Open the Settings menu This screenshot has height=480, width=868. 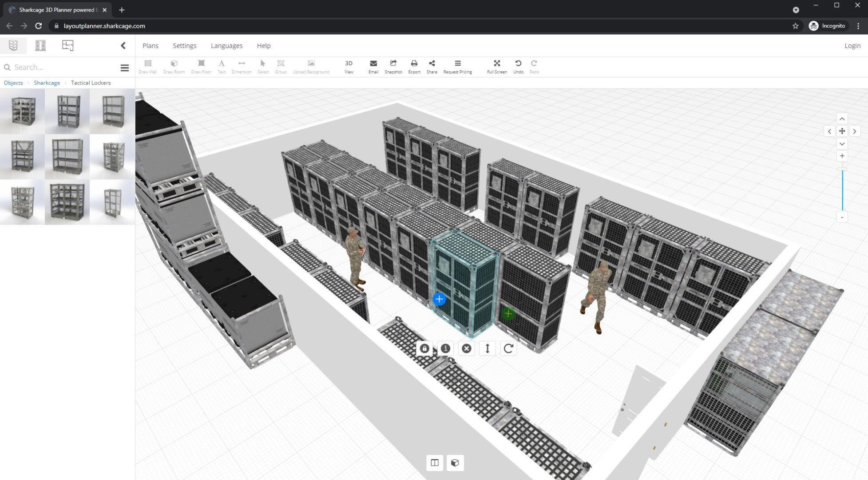tap(185, 45)
